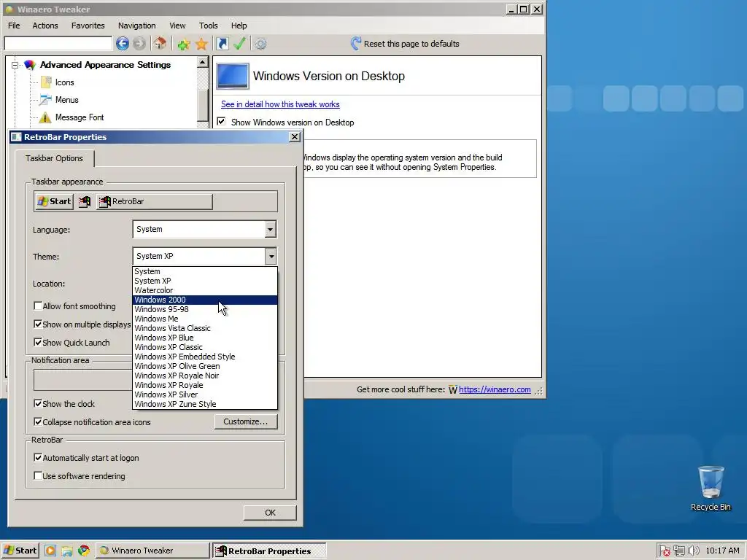Click the Back navigation arrow in Winaero toolbar
747x560 pixels.
pos(123,44)
